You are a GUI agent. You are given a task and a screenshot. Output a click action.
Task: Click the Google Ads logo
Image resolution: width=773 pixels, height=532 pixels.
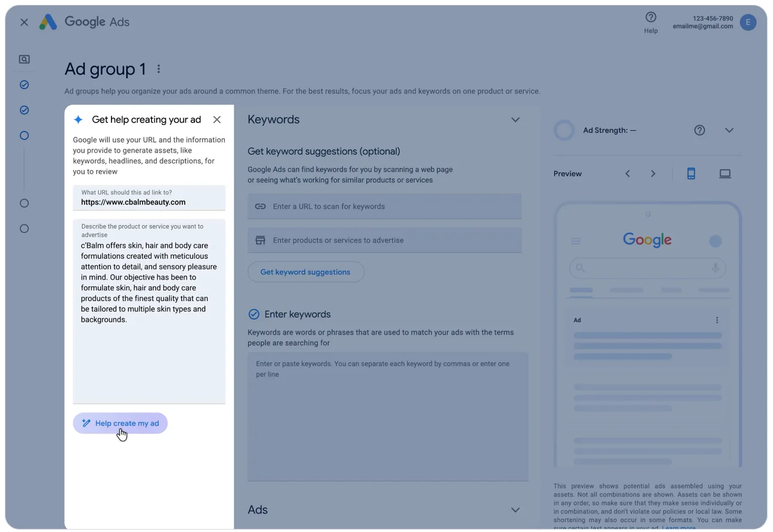(84, 21)
